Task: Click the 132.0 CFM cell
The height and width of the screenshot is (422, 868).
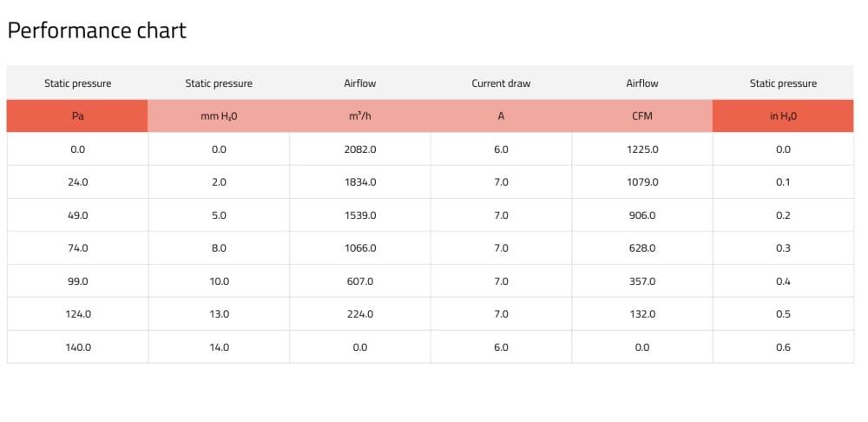Action: (642, 314)
